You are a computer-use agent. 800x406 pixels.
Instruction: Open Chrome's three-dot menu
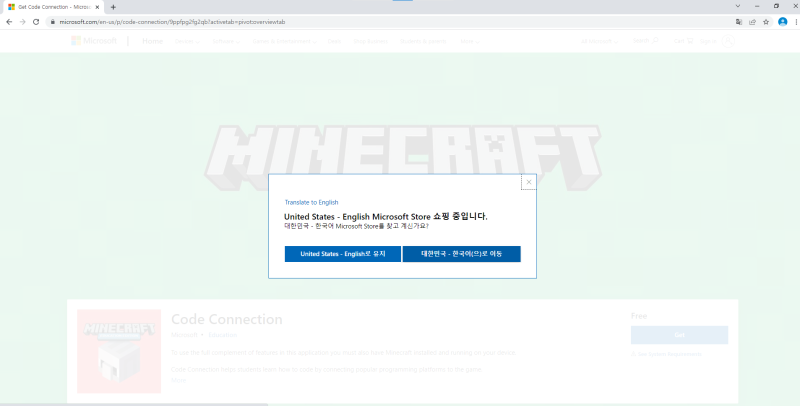click(x=796, y=22)
